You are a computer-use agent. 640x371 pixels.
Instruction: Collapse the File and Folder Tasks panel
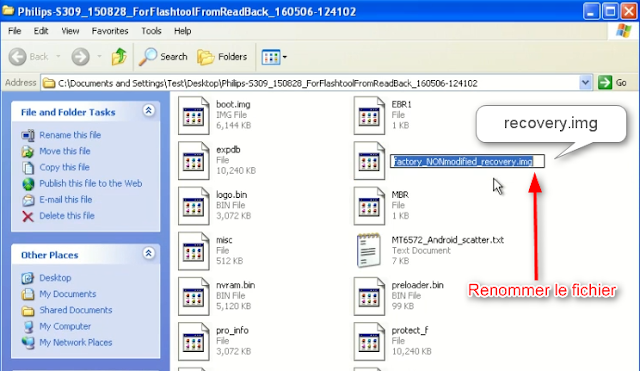149,111
